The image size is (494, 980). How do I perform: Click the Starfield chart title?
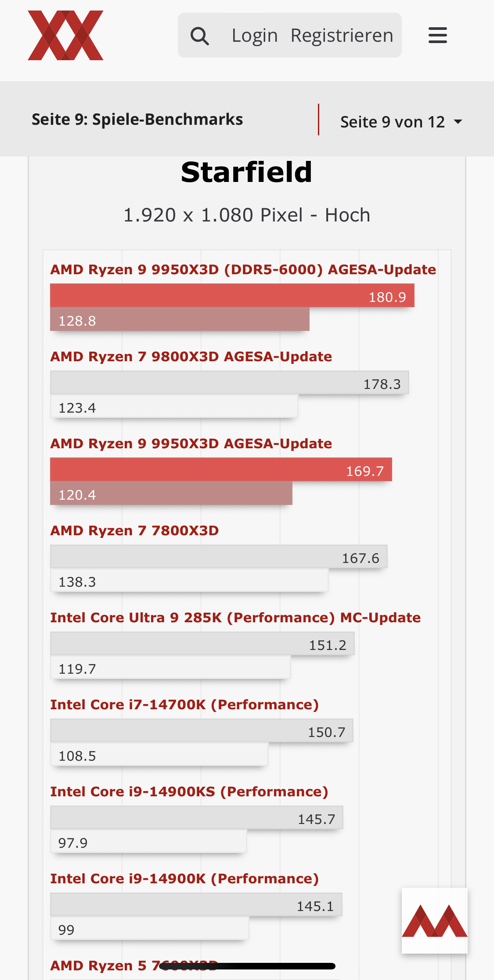pyautogui.click(x=247, y=172)
